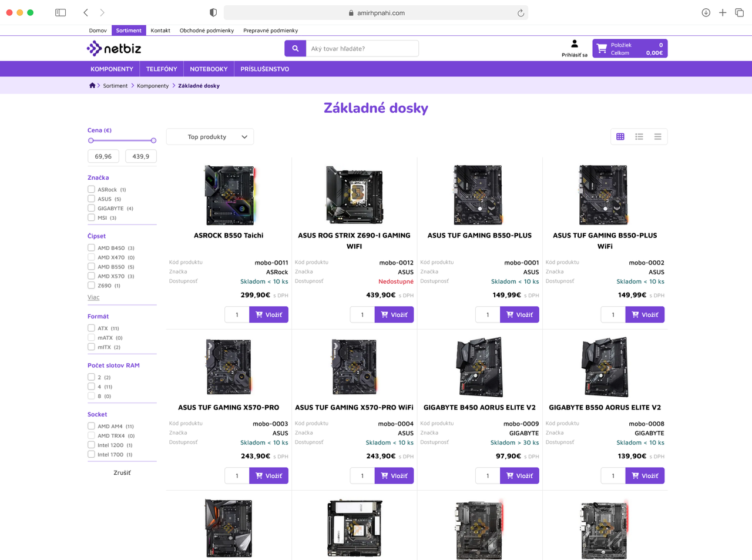752x560 pixels.
Task: Add ASROCK B550 Taichi to cart
Action: [x=268, y=315]
